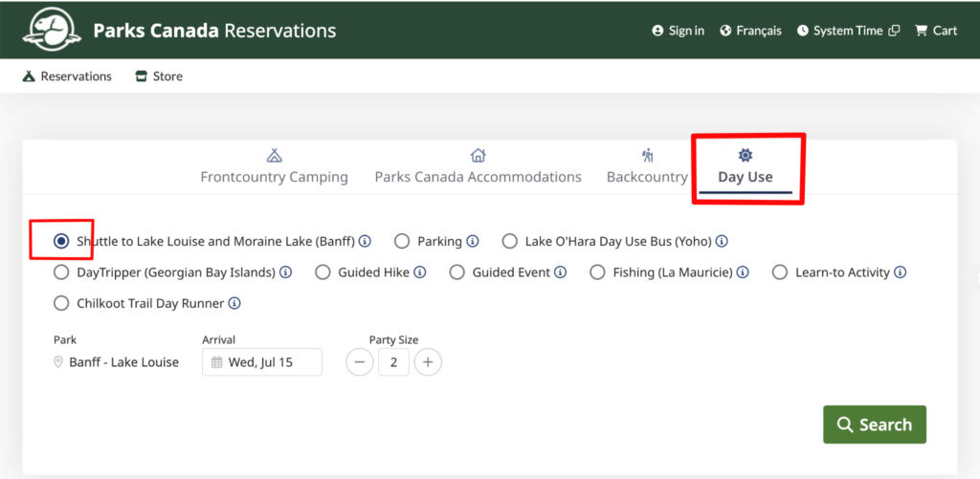This screenshot has height=479, width=980.
Task: Show info icon next to Guided Event
Action: (x=561, y=272)
